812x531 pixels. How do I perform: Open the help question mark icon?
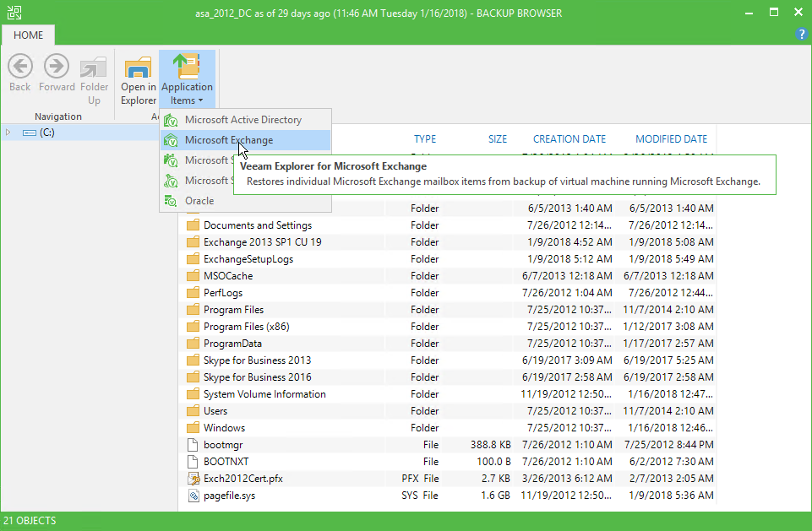tap(801, 34)
